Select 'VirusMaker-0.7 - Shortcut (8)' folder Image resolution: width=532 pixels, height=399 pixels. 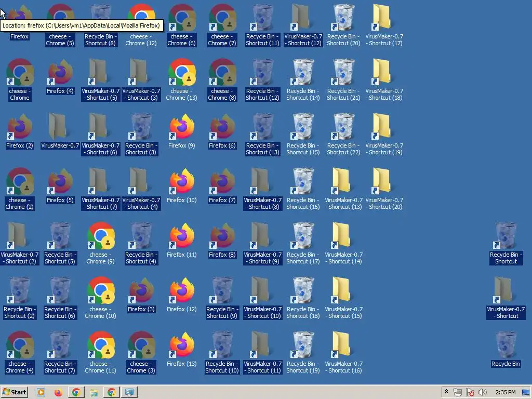(262, 189)
